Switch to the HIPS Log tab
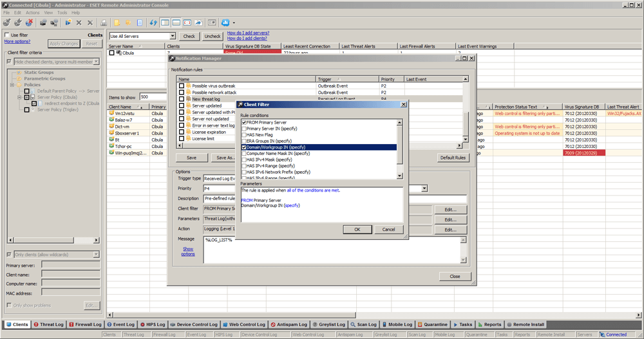This screenshot has height=339, width=644. [153, 325]
